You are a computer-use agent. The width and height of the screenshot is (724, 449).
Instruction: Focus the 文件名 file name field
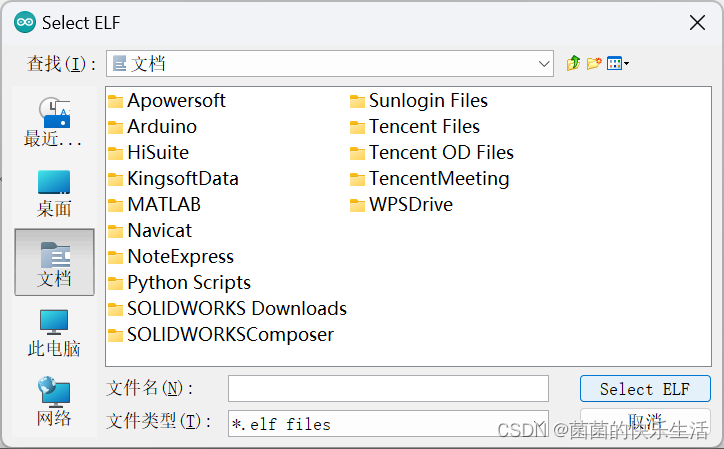(388, 388)
